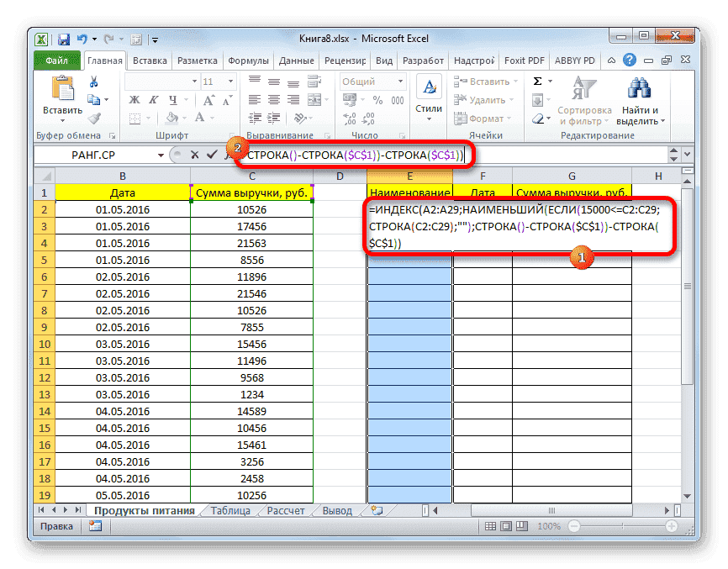Open the font size dropdown
This screenshot has height=569, width=728.
tap(231, 81)
